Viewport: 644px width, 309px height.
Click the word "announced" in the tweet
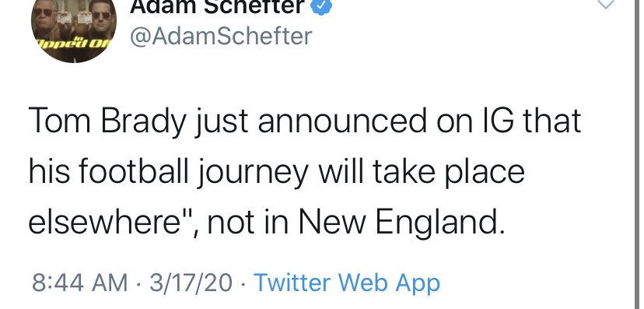coord(342,122)
